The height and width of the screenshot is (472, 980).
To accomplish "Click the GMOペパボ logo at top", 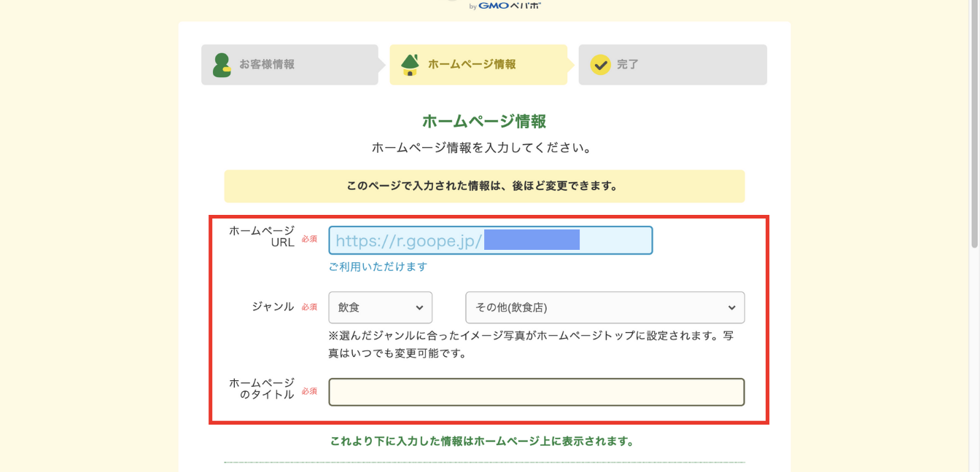I will [505, 5].
